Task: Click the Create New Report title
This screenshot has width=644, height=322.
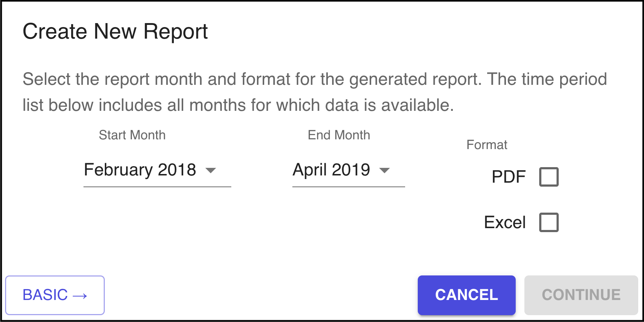Action: [115, 31]
